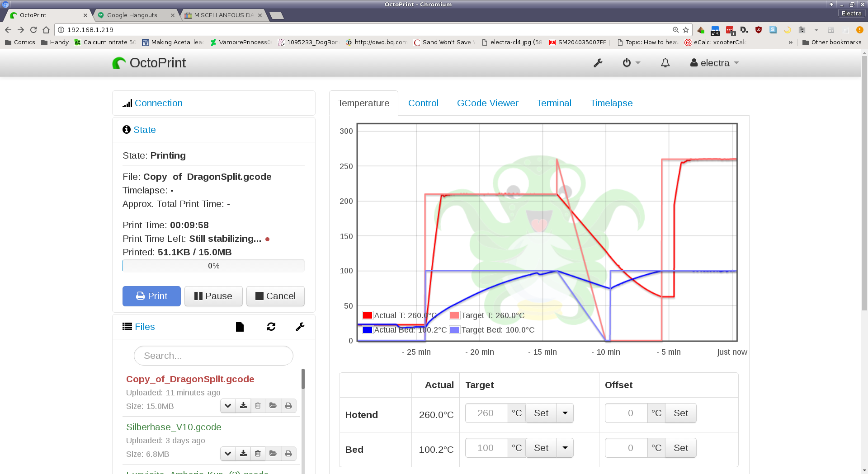
Task: Pause the current print job
Action: (213, 296)
